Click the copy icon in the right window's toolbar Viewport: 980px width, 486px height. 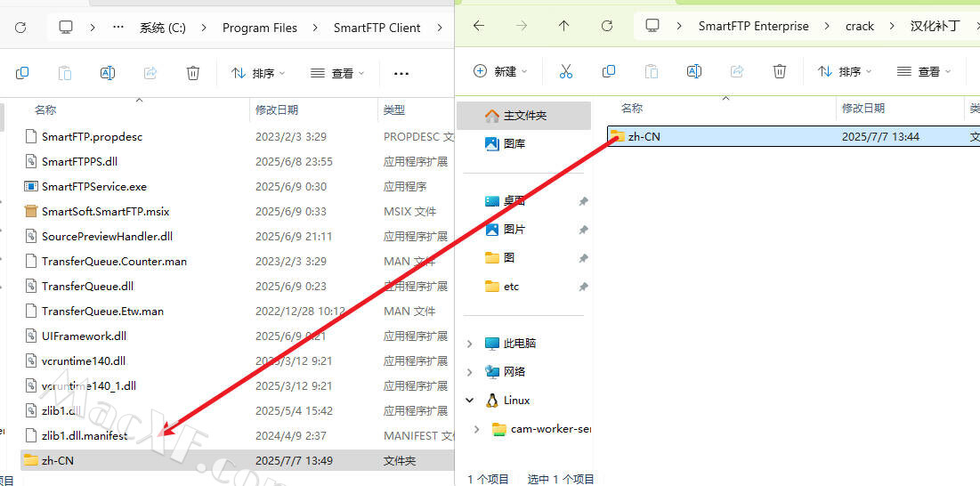609,71
